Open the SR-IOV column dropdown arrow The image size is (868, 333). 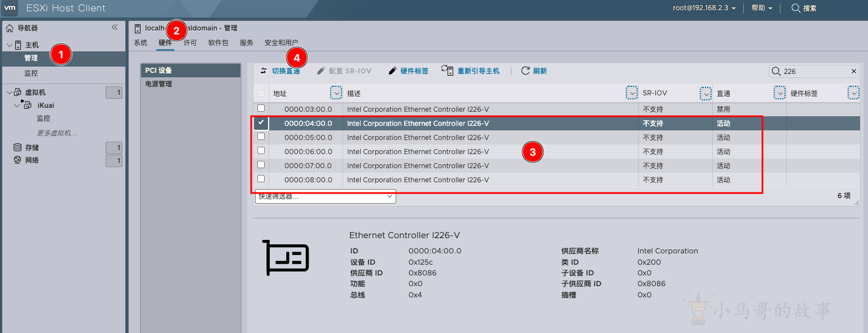(x=706, y=93)
